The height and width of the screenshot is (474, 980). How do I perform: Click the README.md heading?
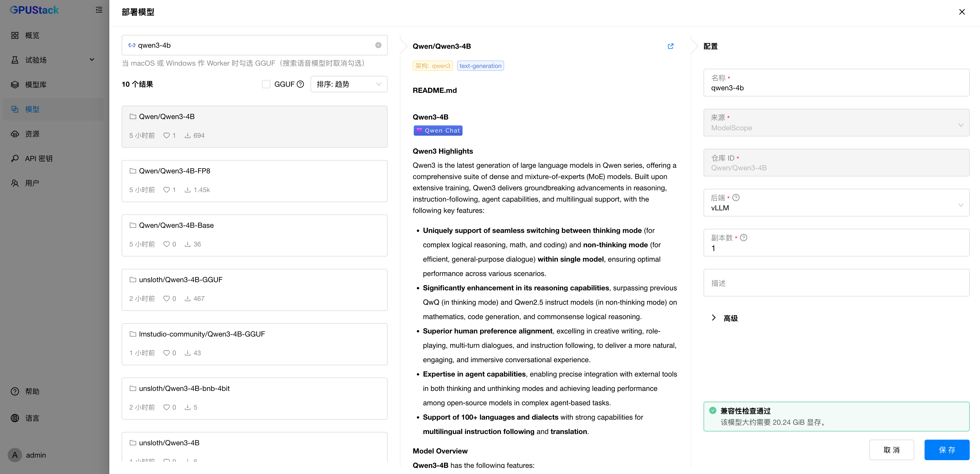[435, 91]
